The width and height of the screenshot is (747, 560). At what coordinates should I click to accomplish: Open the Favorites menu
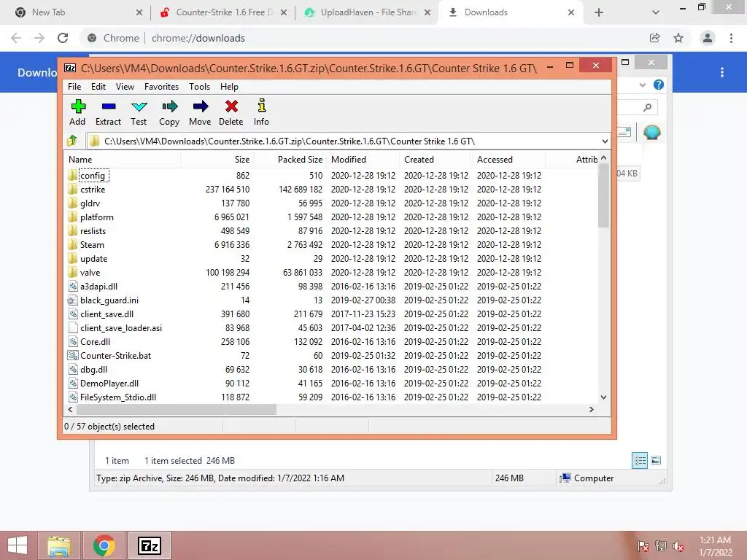click(x=161, y=87)
